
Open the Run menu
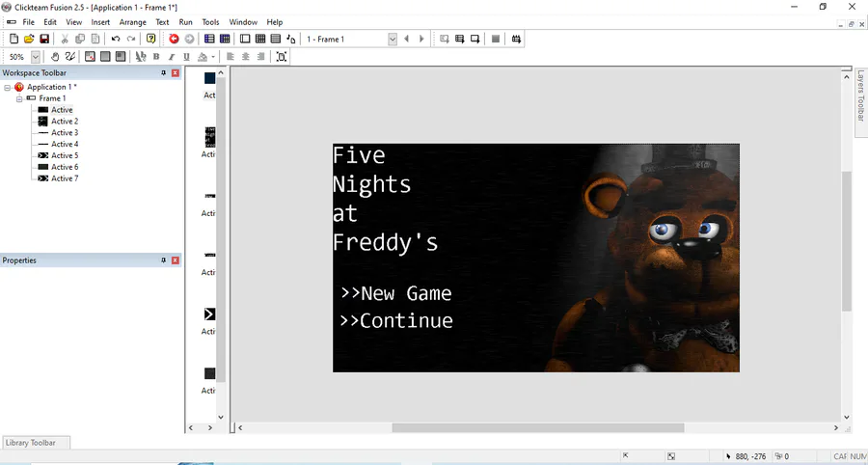click(x=185, y=22)
